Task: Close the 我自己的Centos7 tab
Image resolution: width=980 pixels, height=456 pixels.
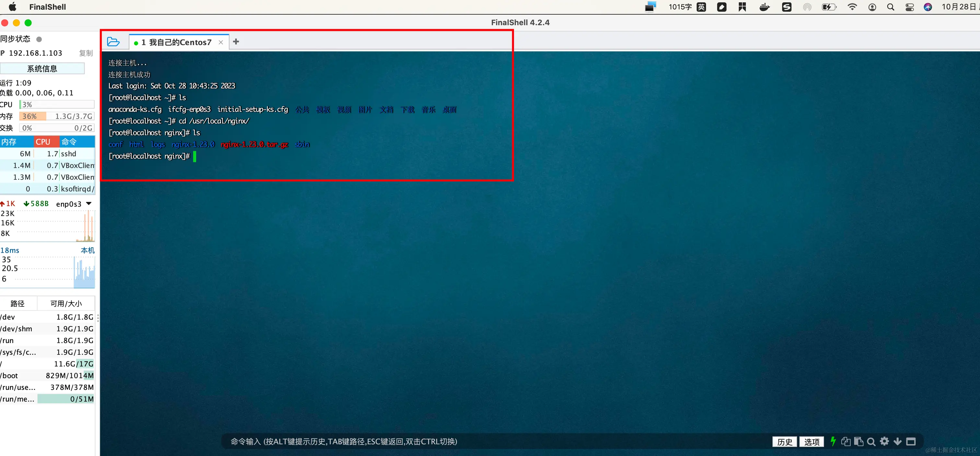Action: 221,42
